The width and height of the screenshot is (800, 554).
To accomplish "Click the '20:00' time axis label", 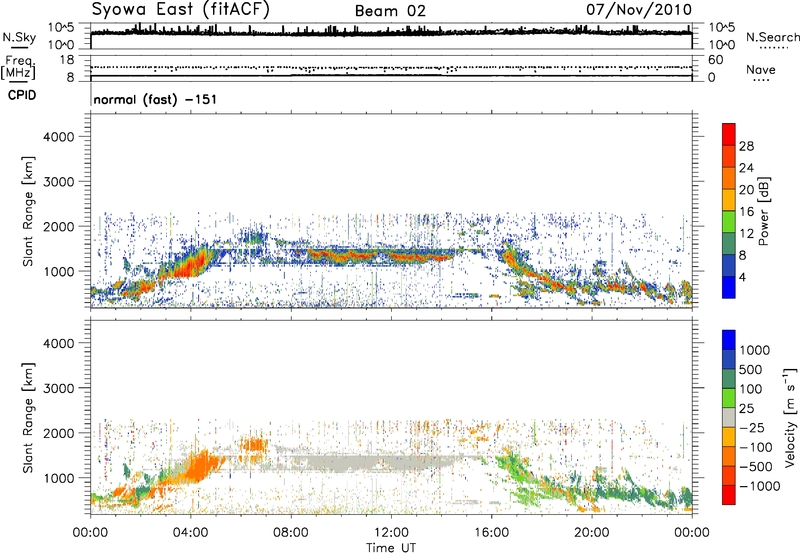I will [x=592, y=533].
